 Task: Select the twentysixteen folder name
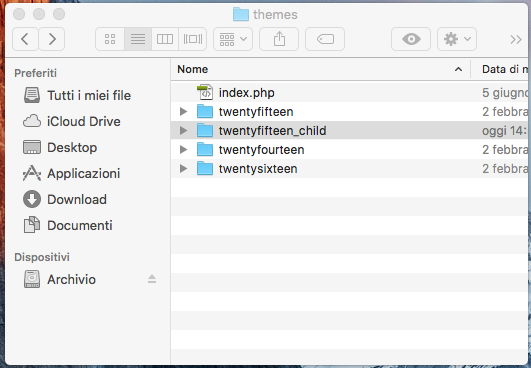point(258,169)
